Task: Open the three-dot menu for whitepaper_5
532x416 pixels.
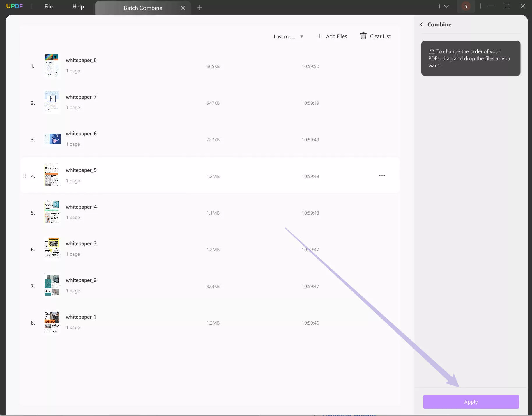Action: pos(382,175)
